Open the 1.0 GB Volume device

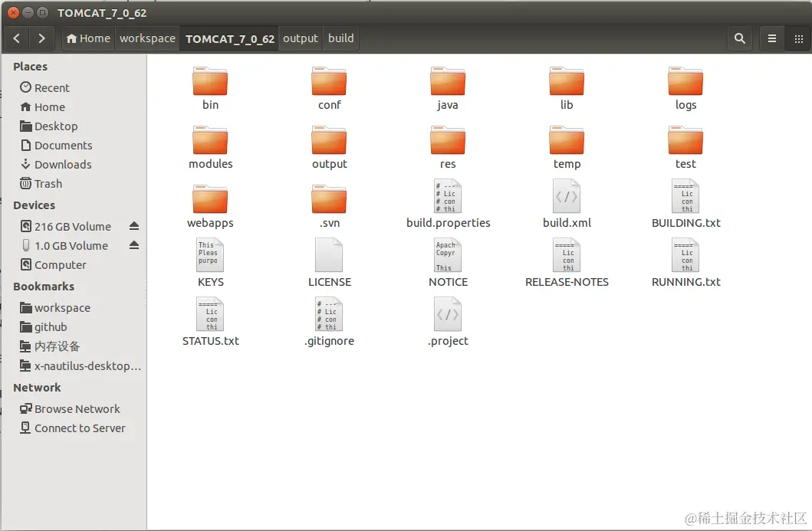[x=66, y=246]
